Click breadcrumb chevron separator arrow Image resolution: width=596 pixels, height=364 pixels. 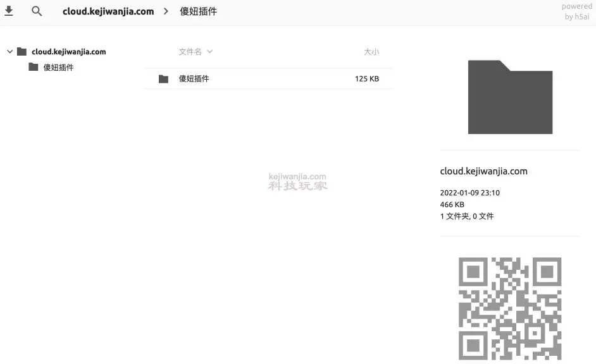click(x=166, y=11)
